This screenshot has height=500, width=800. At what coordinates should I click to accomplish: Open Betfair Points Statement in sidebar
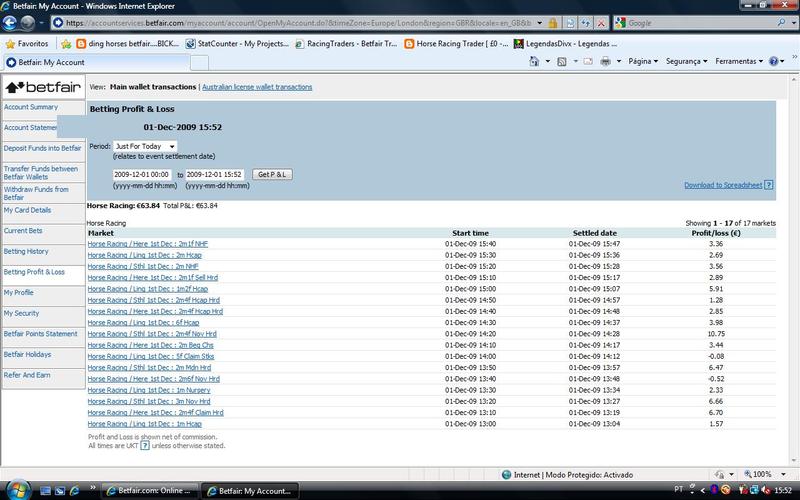(40, 334)
